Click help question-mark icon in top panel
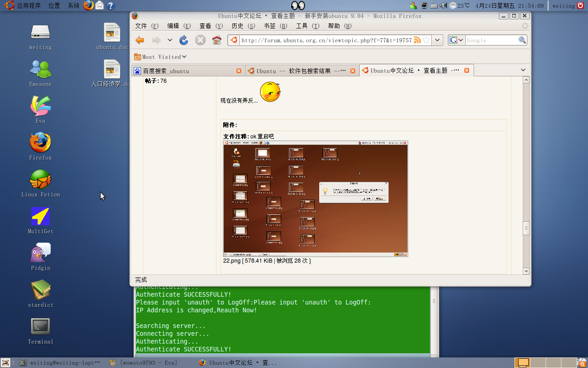This screenshot has width=588, height=368. click(x=110, y=6)
